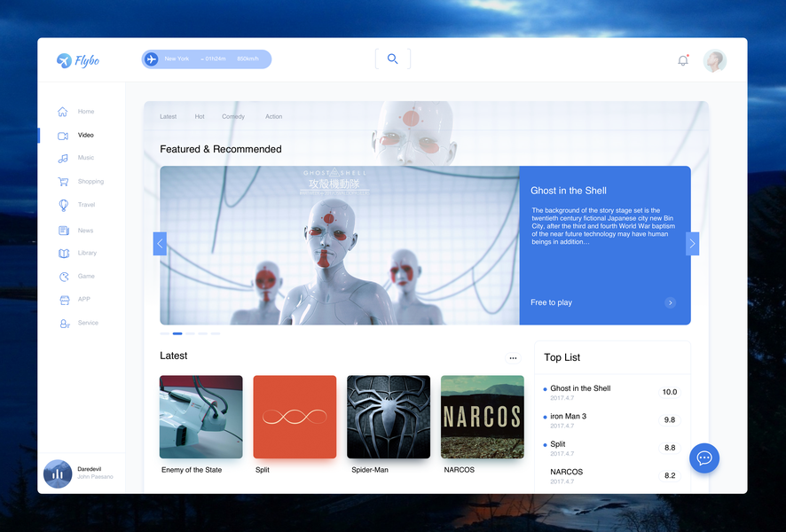786x532 pixels.
Task: Show next featured slide arrow
Action: (x=692, y=244)
